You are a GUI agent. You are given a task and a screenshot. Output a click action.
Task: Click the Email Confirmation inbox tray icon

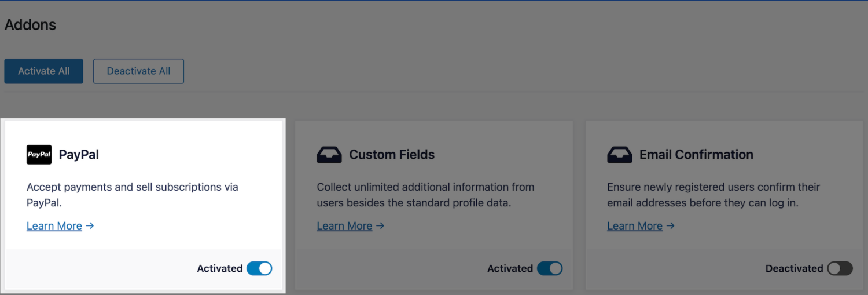coord(620,155)
